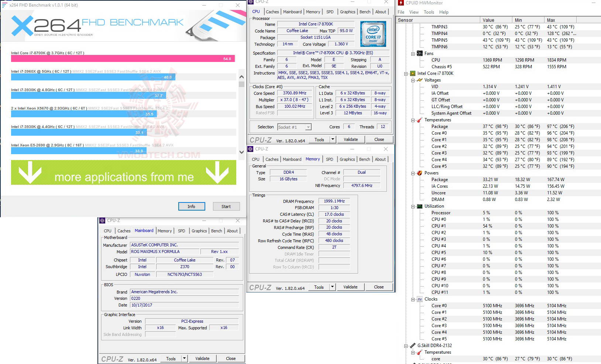Click the Fans icon in HWMonitor tree
601x364 pixels.
[420, 53]
